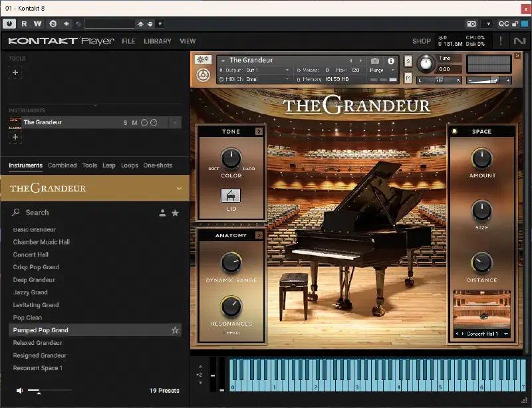Remove The Grandeur from the instrument list
The height and width of the screenshot is (408, 532).
tap(175, 123)
